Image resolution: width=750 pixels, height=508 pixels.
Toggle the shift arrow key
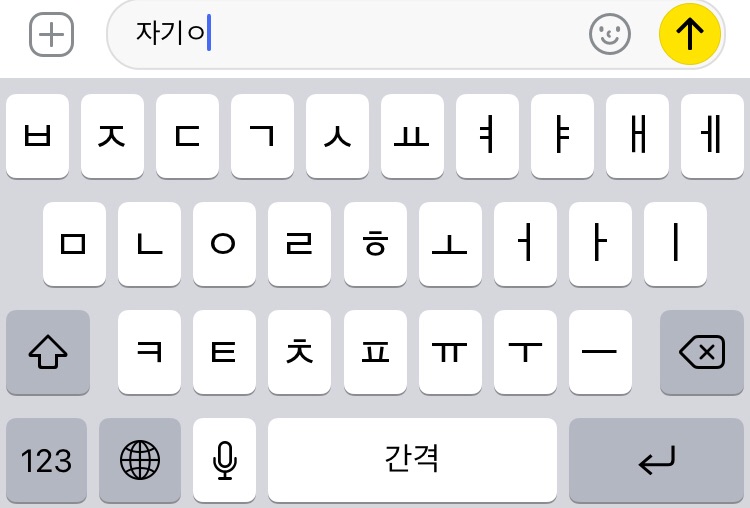pyautogui.click(x=48, y=352)
